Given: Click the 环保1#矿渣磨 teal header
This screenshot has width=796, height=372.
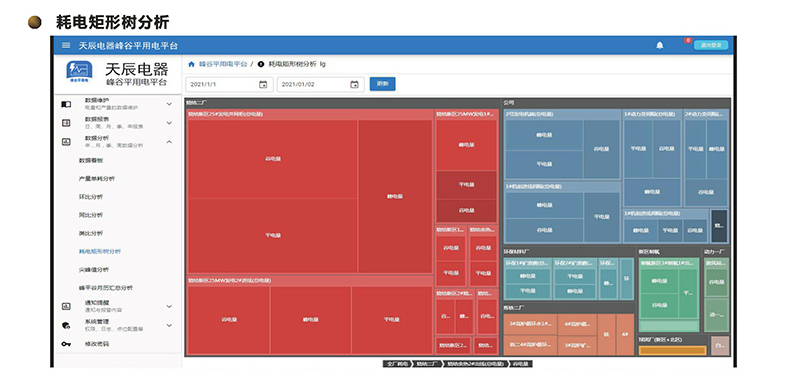Looking at the screenshot, I should point(527,263).
